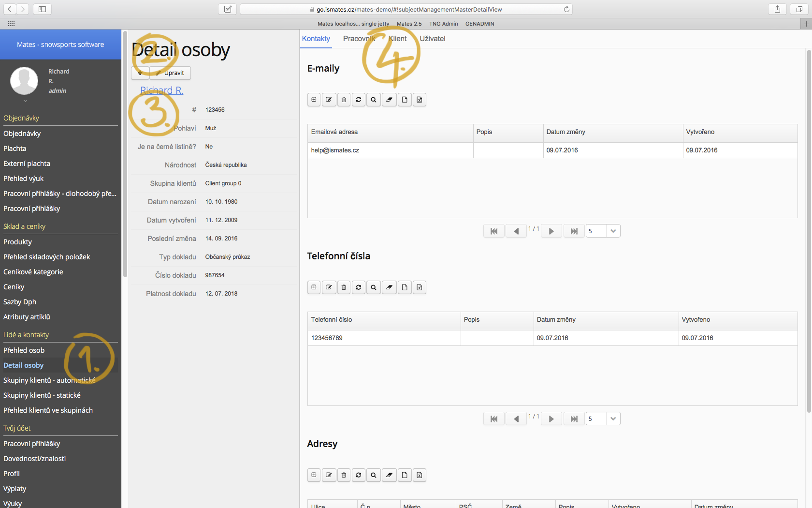The height and width of the screenshot is (508, 812).
Task: Go to next page of E-maily table
Action: 551,231
